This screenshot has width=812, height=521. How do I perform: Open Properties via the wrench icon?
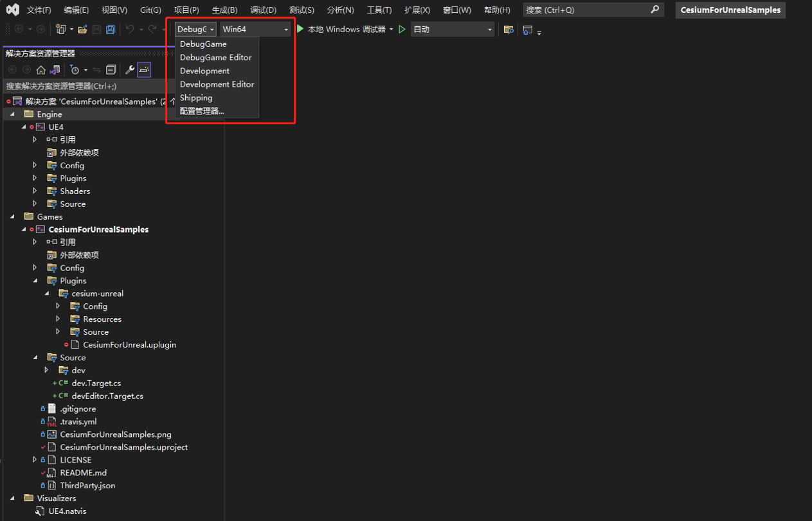click(130, 70)
